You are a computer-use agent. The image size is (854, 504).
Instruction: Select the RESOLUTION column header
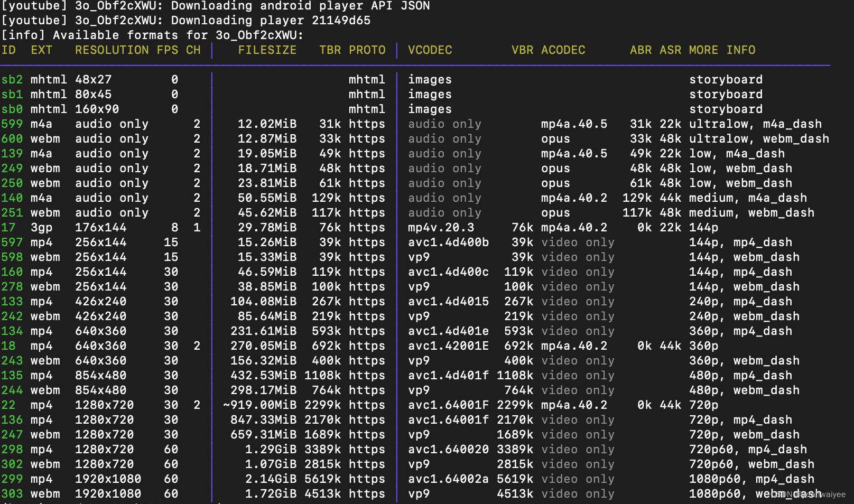(x=112, y=50)
